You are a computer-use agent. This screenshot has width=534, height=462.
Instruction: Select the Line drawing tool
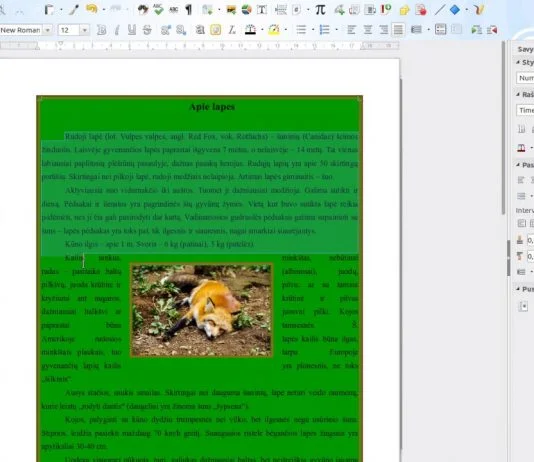coord(439,10)
